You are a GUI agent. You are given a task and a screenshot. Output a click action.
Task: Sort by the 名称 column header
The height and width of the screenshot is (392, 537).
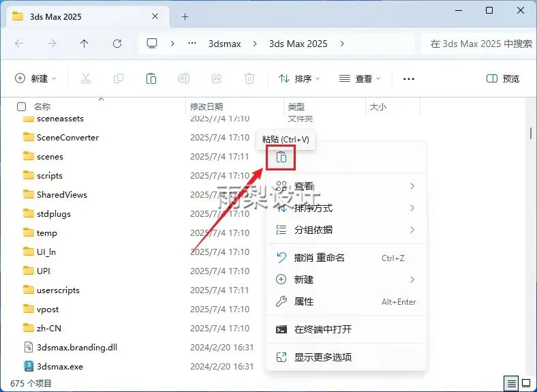(42, 106)
